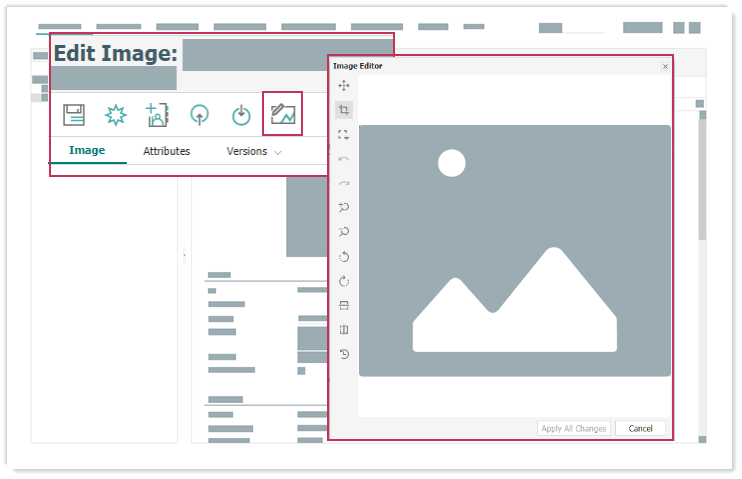This screenshot has width=742, height=479.
Task: Rotate the image counterclockwise
Action: point(344,257)
